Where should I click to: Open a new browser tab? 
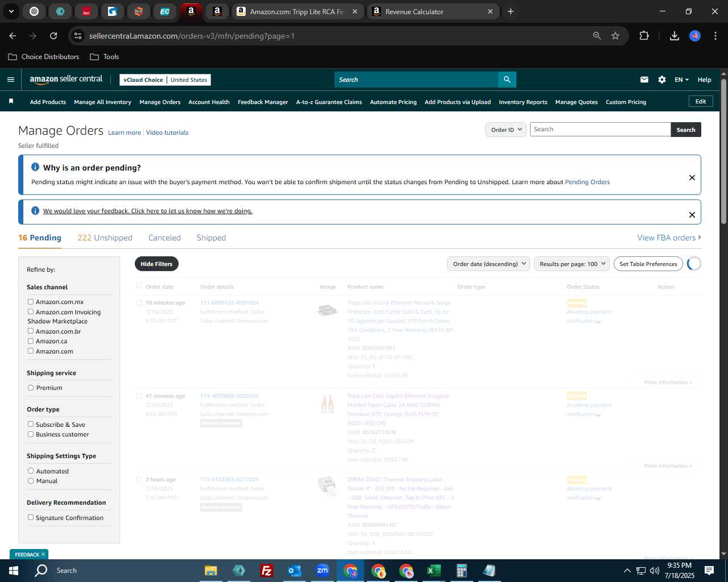click(x=511, y=11)
